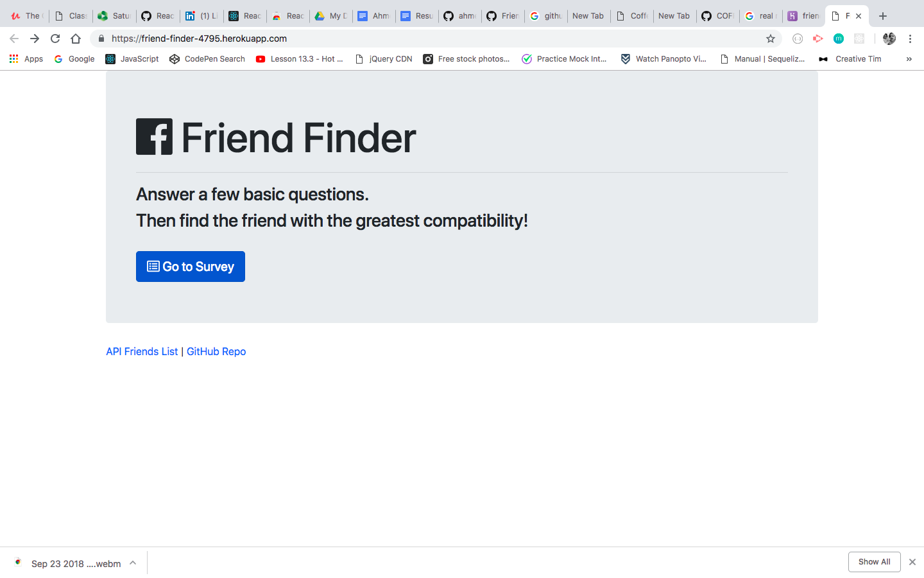The image size is (924, 578).
Task: Open a new tab with plus button
Action: (883, 16)
